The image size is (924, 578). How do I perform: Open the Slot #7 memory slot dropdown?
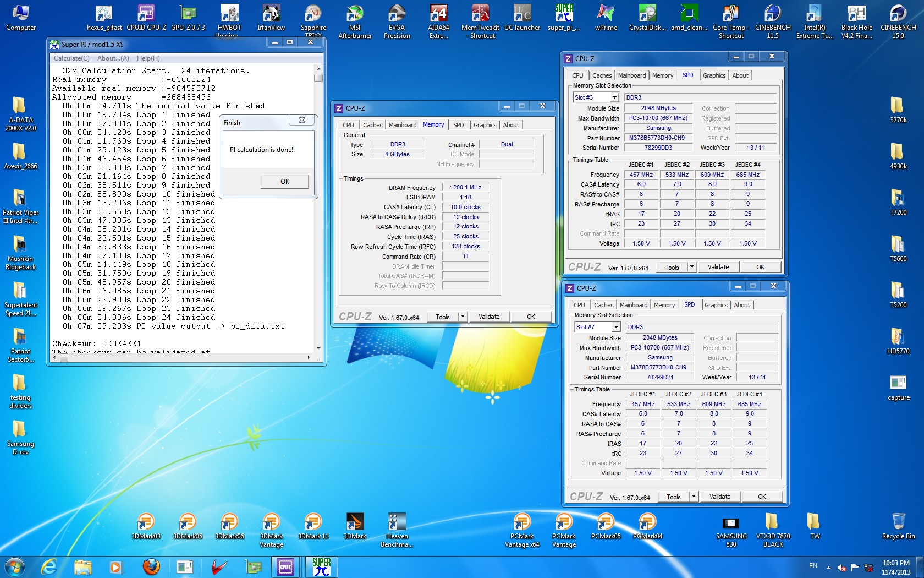616,327
